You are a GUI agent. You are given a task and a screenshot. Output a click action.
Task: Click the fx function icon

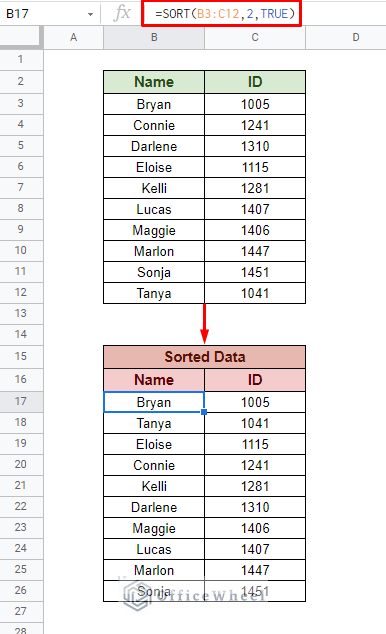point(122,13)
